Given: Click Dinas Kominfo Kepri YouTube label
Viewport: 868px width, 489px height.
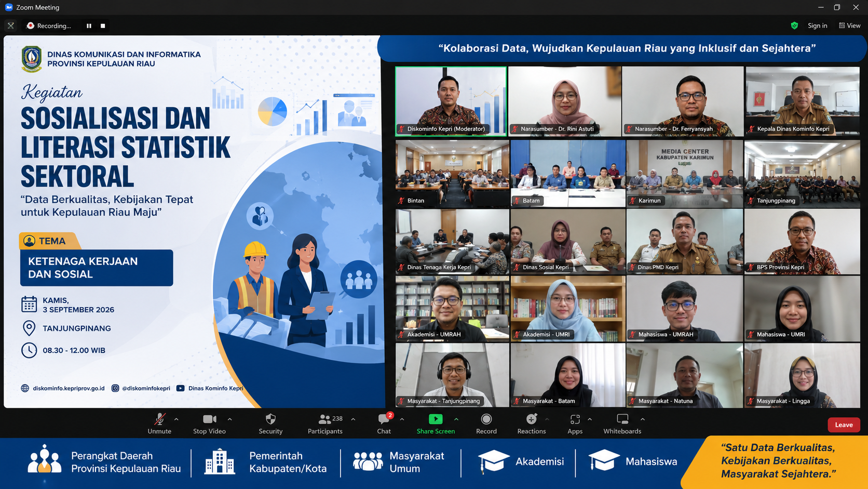Looking at the screenshot, I should pos(215,388).
